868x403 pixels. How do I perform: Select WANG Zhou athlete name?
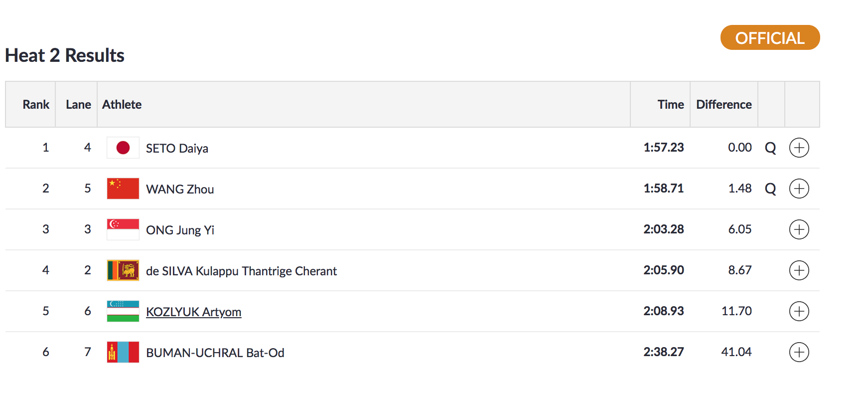tap(180, 189)
